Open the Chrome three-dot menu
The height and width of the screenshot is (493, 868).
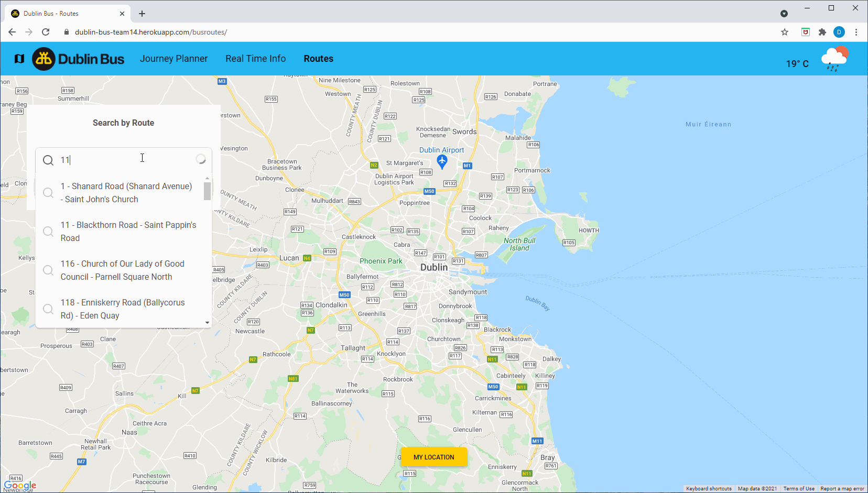(x=856, y=32)
